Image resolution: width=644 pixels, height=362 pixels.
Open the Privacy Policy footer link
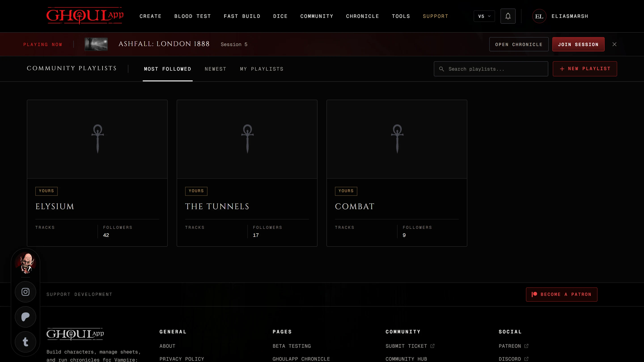[x=182, y=359]
